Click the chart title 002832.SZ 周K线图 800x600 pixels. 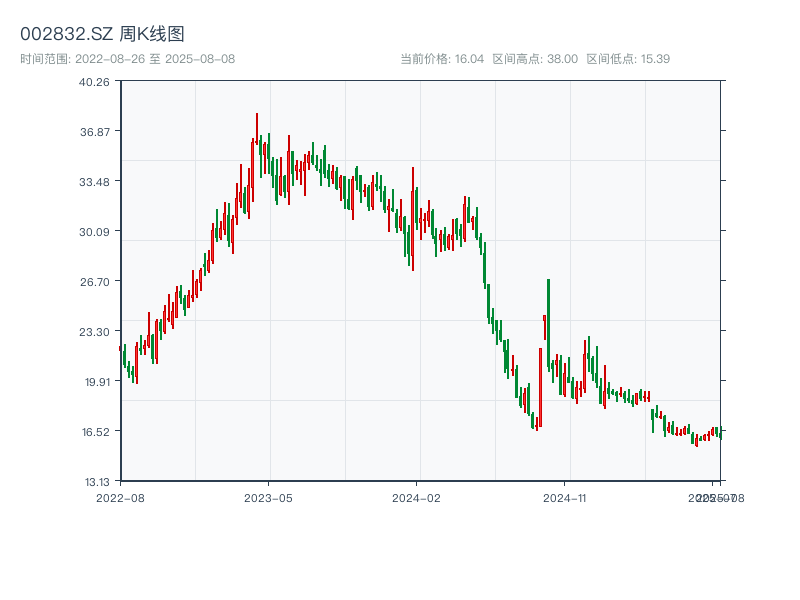102,35
